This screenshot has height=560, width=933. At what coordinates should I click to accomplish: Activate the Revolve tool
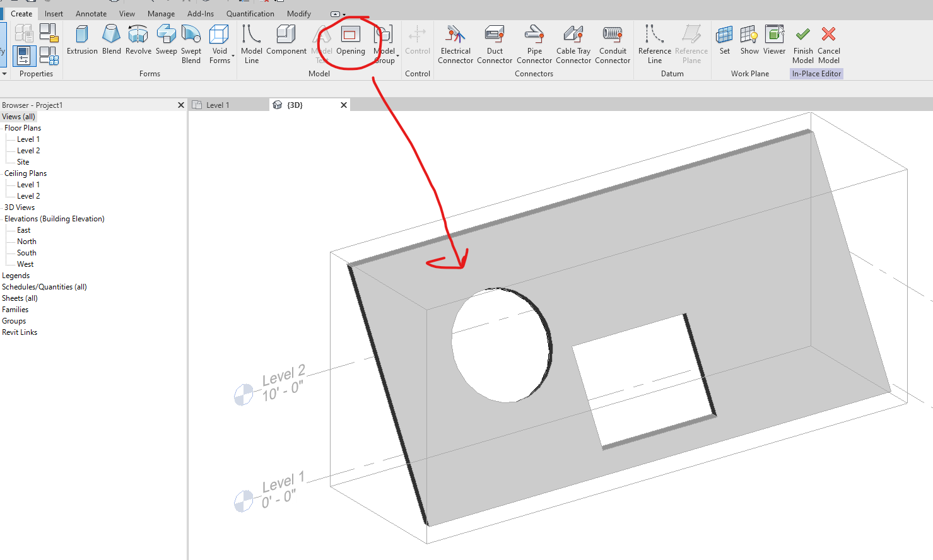click(x=138, y=41)
